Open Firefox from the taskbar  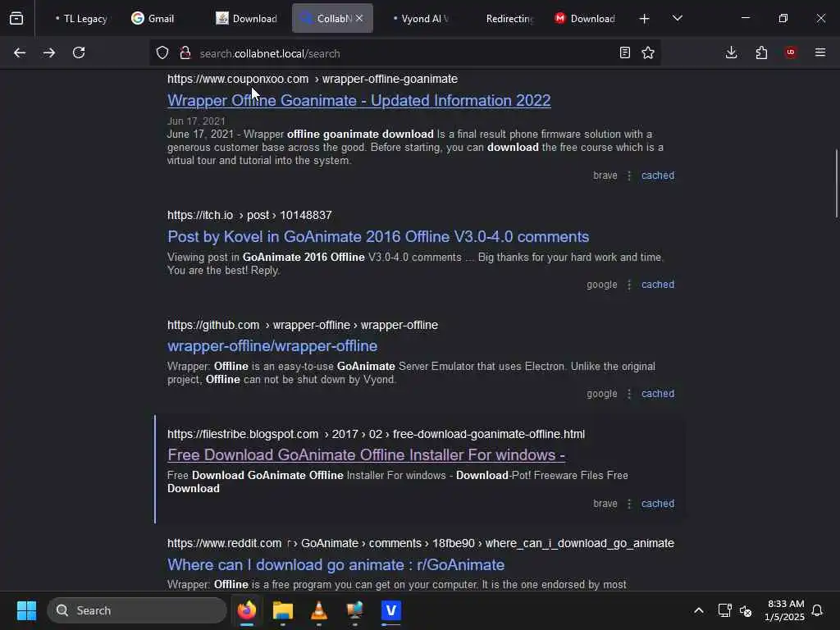[x=246, y=610]
